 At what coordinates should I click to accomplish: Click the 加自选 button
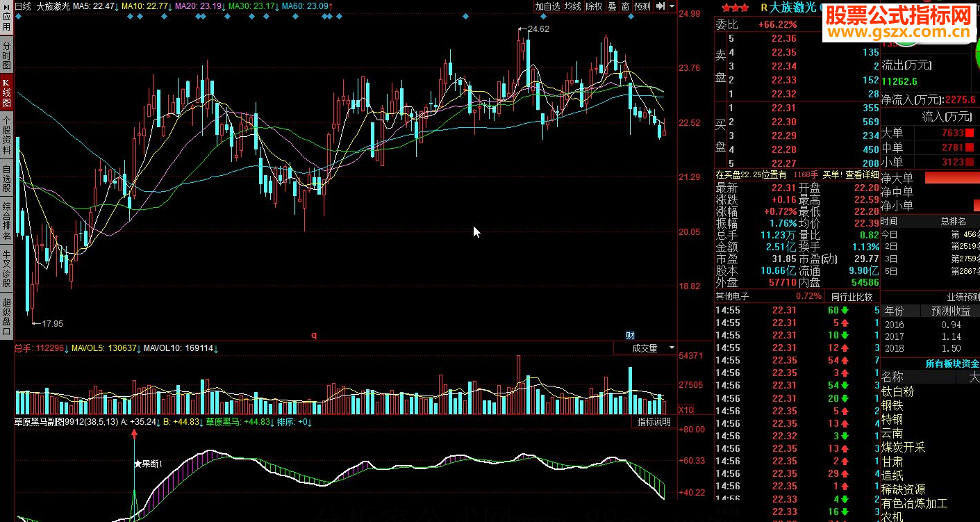point(547,6)
